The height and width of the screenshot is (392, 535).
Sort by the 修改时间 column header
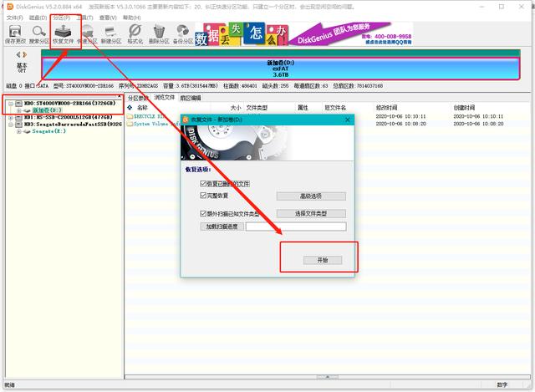pos(386,108)
